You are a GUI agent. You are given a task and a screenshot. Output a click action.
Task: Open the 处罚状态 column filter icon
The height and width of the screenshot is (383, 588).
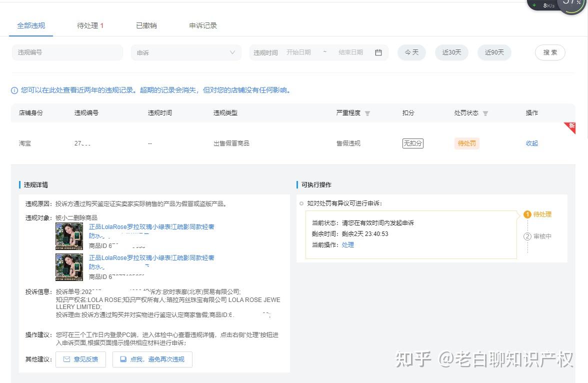[485, 113]
